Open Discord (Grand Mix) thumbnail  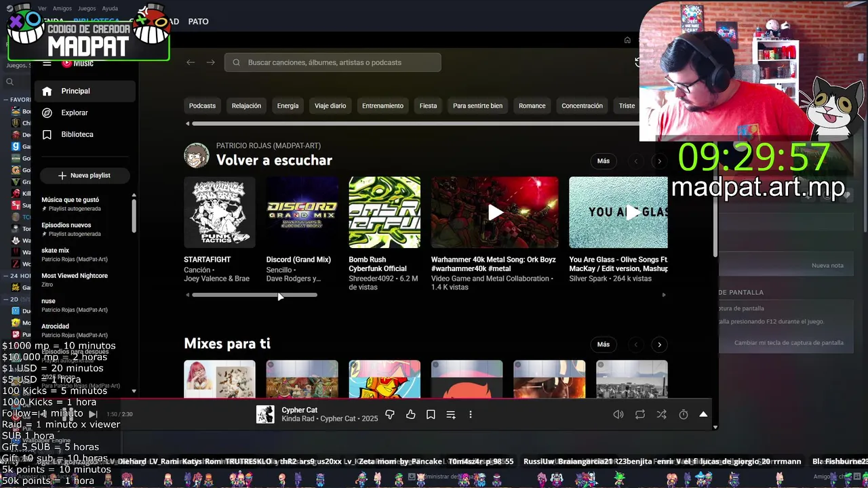(x=302, y=212)
